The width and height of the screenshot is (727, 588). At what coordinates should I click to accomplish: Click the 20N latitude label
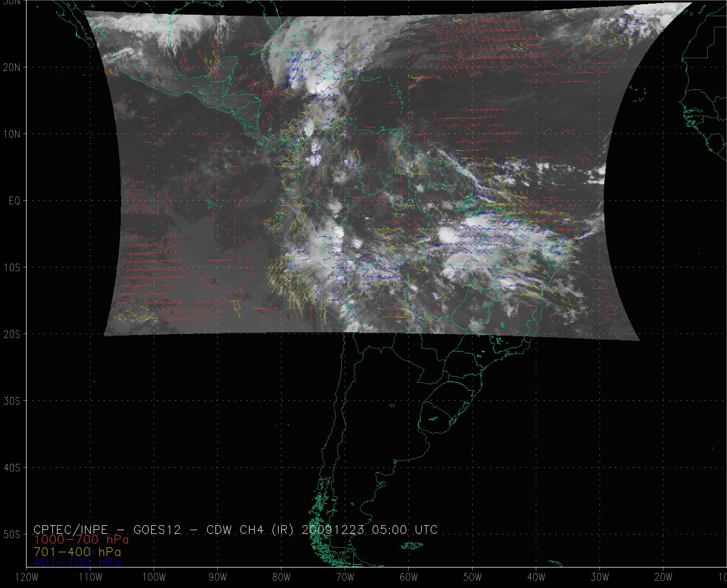12,68
